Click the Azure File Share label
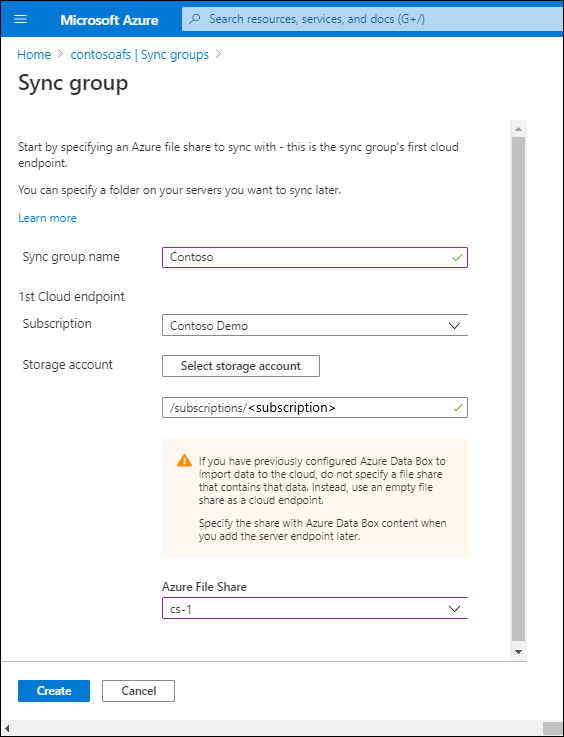The width and height of the screenshot is (564, 737). (204, 587)
